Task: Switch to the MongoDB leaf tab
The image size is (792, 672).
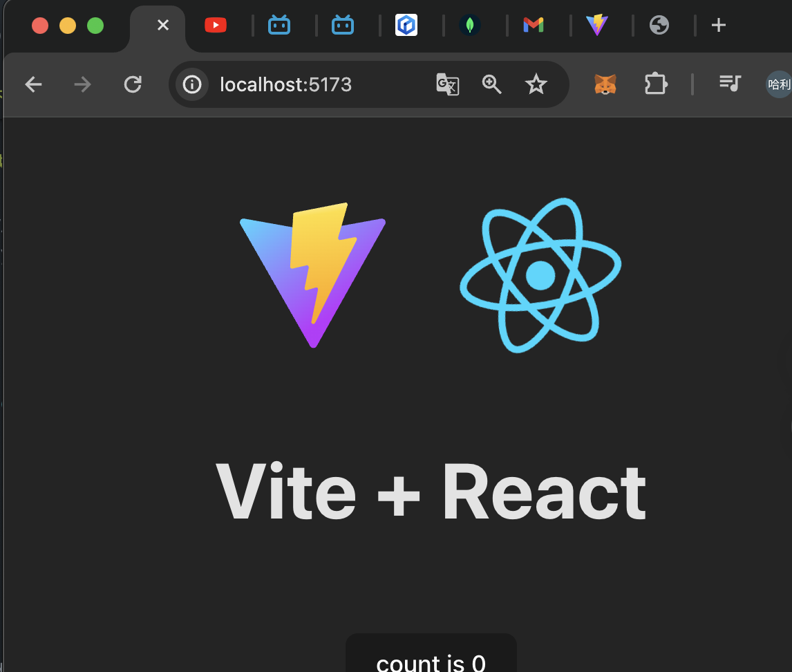Action: click(470, 26)
